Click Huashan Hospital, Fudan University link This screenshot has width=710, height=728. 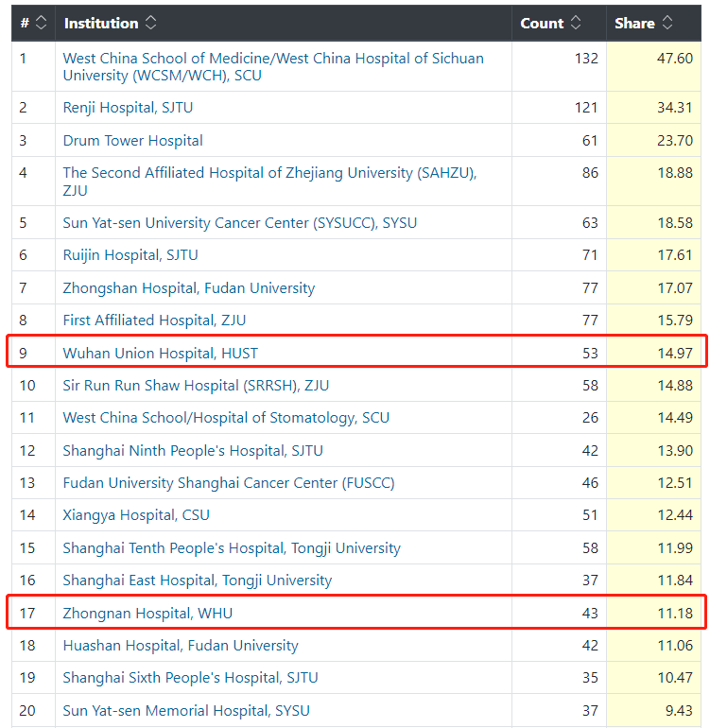(181, 646)
